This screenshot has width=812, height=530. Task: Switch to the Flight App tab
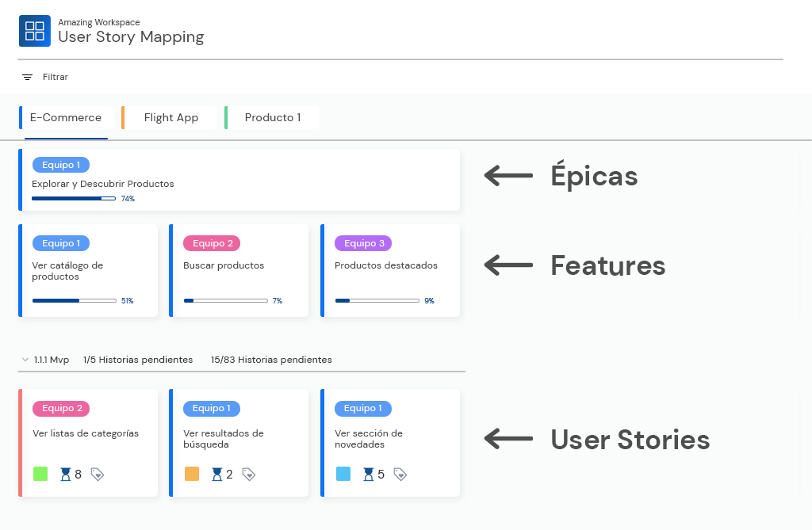(x=171, y=117)
